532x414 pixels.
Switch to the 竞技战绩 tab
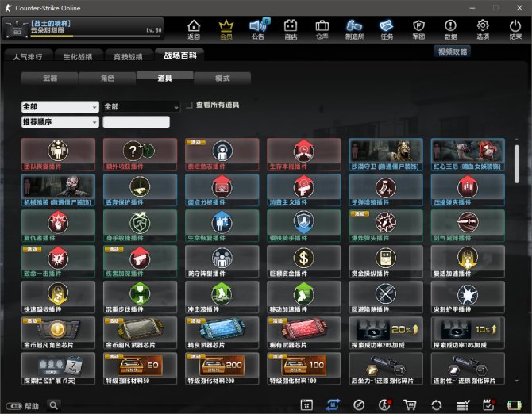pos(129,56)
